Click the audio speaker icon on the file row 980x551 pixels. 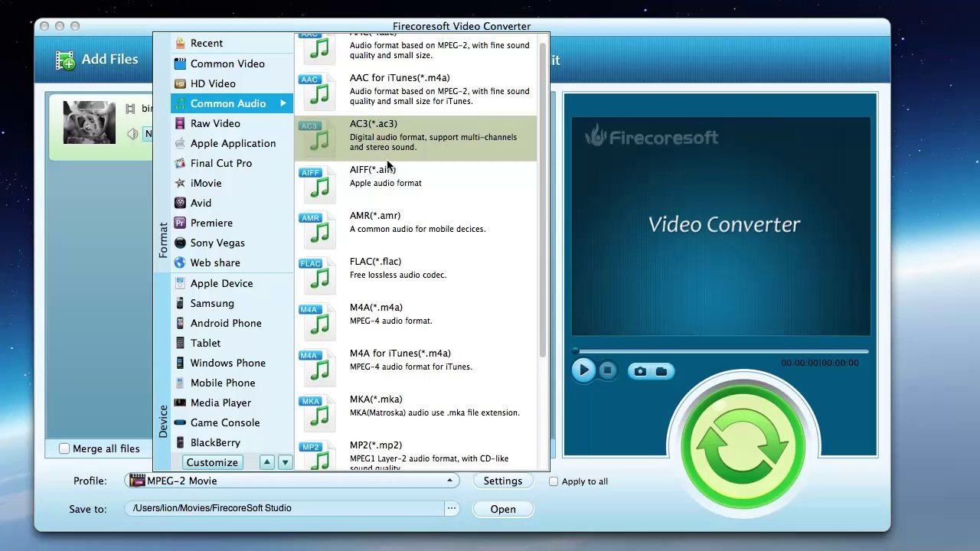click(x=132, y=134)
